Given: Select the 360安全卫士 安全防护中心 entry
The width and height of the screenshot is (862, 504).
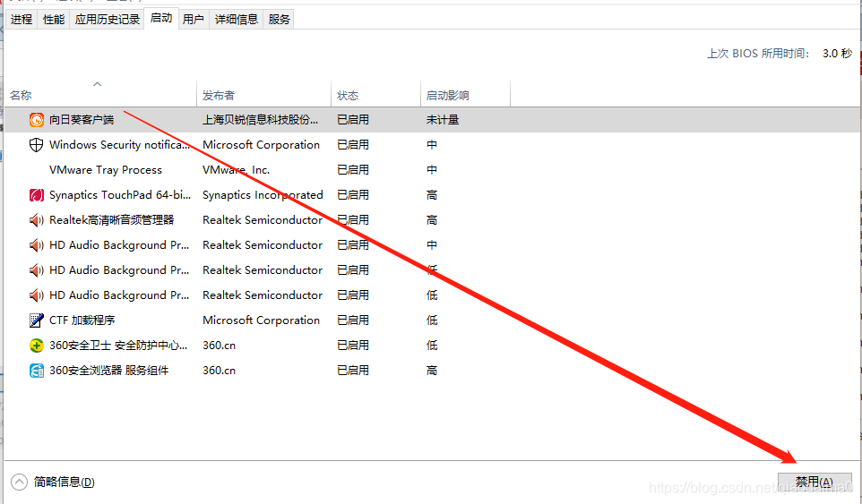Looking at the screenshot, I should (432, 346).
